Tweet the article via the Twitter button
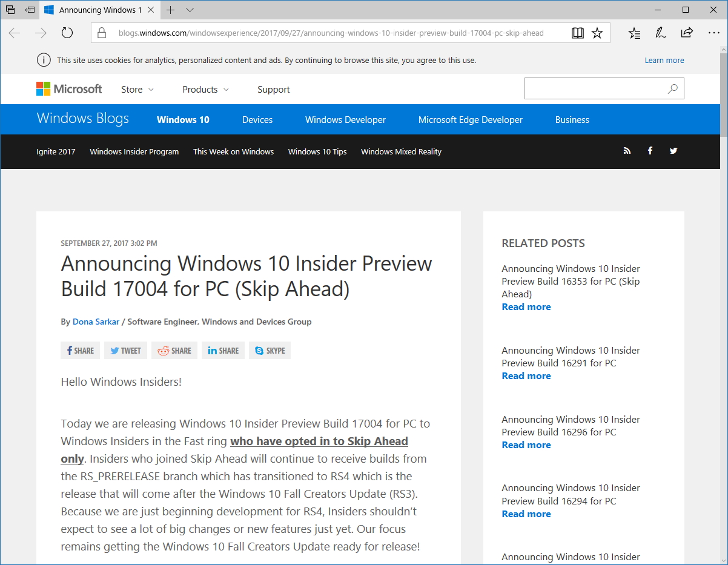Image resolution: width=728 pixels, height=565 pixels. 125,350
